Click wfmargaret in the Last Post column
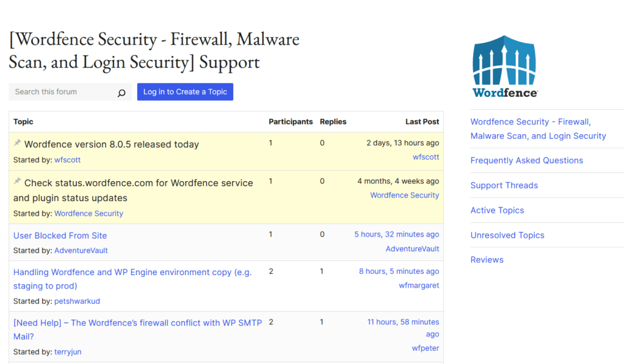 (419, 285)
